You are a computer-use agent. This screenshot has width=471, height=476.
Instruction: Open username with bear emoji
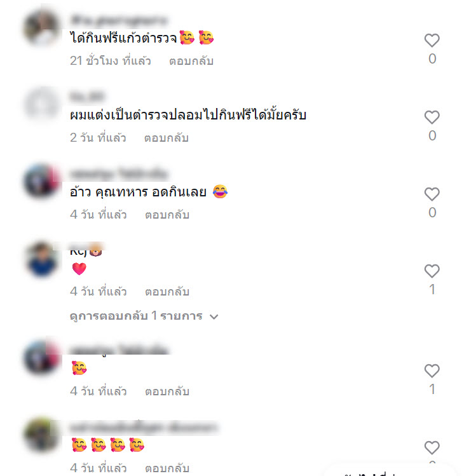point(86,250)
